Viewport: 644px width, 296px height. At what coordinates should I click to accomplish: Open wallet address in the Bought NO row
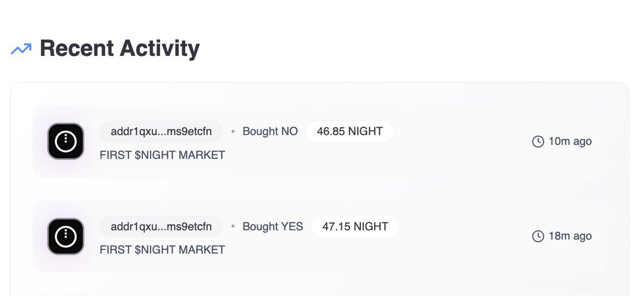pos(161,131)
